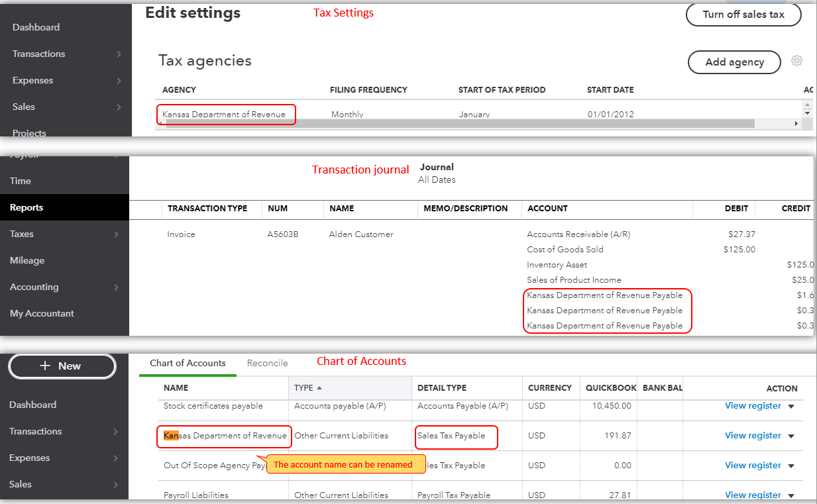This screenshot has height=504, width=817.
Task: Click Payroll Liabilities account name
Action: pos(196,495)
